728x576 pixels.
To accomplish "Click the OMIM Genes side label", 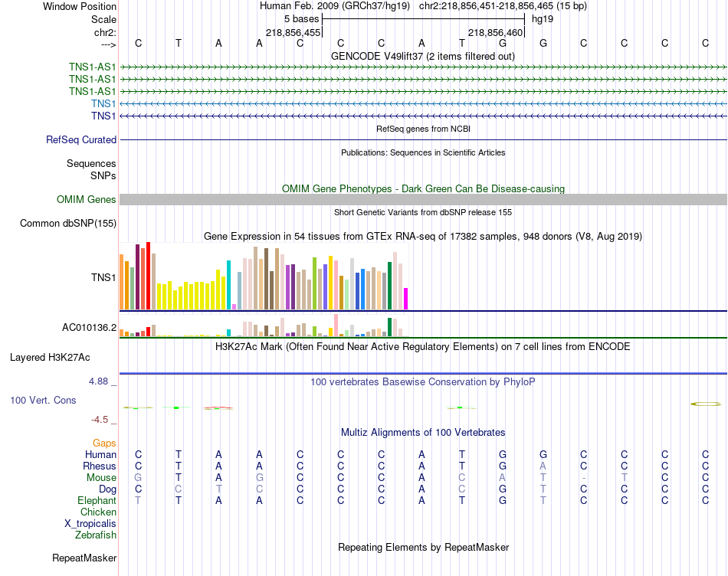I will pos(87,200).
